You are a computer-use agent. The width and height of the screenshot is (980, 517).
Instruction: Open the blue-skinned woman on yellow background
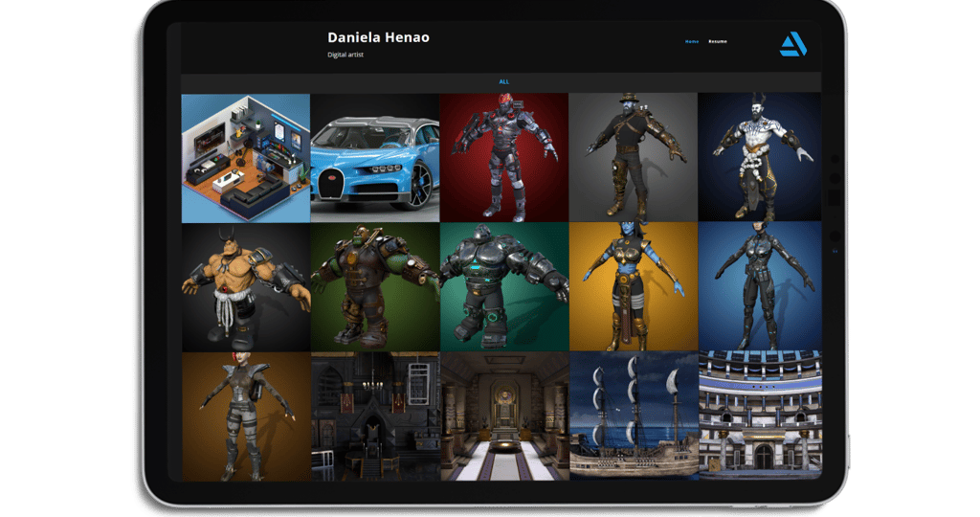pos(634,286)
